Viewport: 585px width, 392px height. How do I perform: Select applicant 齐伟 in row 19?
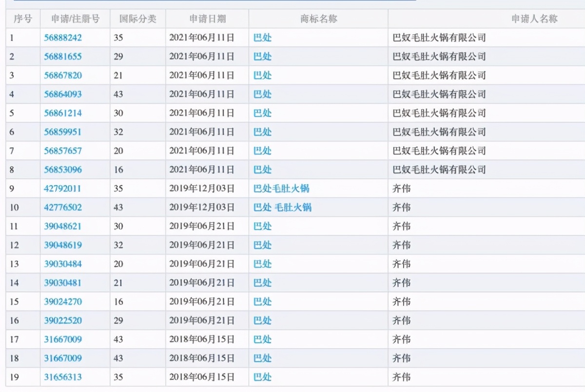pos(402,377)
